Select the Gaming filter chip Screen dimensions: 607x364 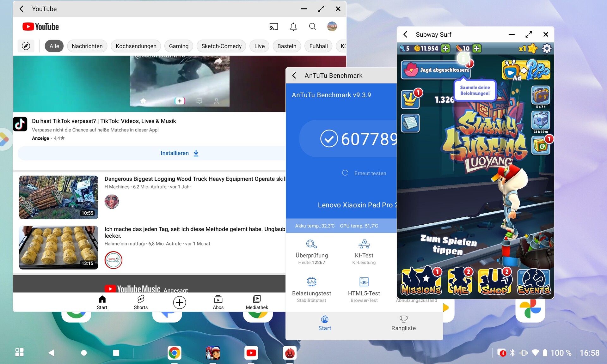pos(179,46)
